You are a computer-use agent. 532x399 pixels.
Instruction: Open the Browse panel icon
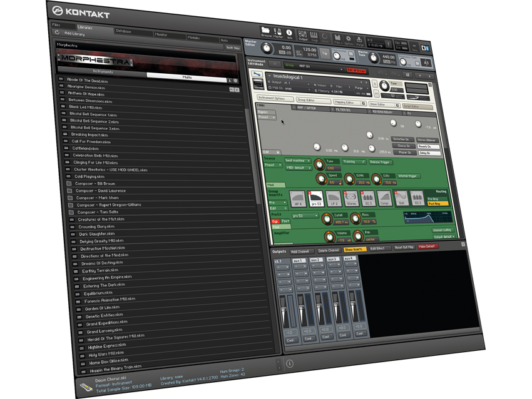265,31
